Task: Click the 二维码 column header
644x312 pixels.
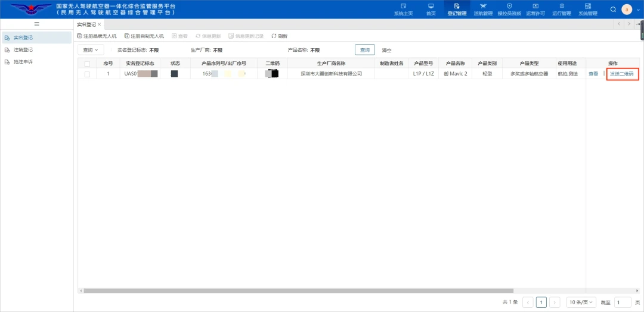Action: [273, 64]
